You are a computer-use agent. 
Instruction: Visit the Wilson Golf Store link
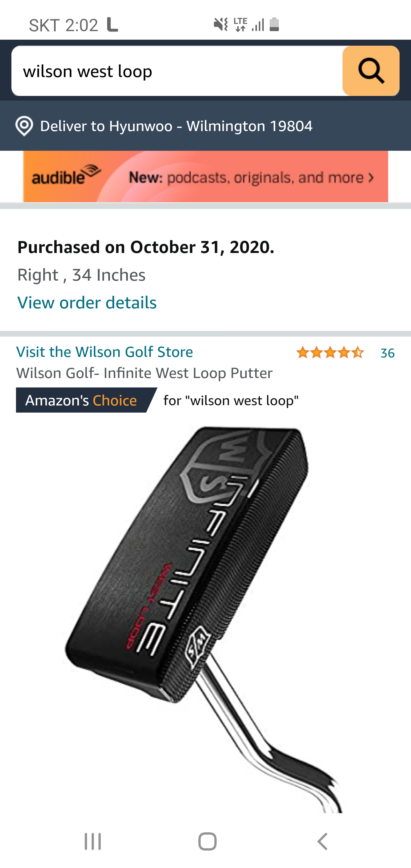pyautogui.click(x=104, y=352)
